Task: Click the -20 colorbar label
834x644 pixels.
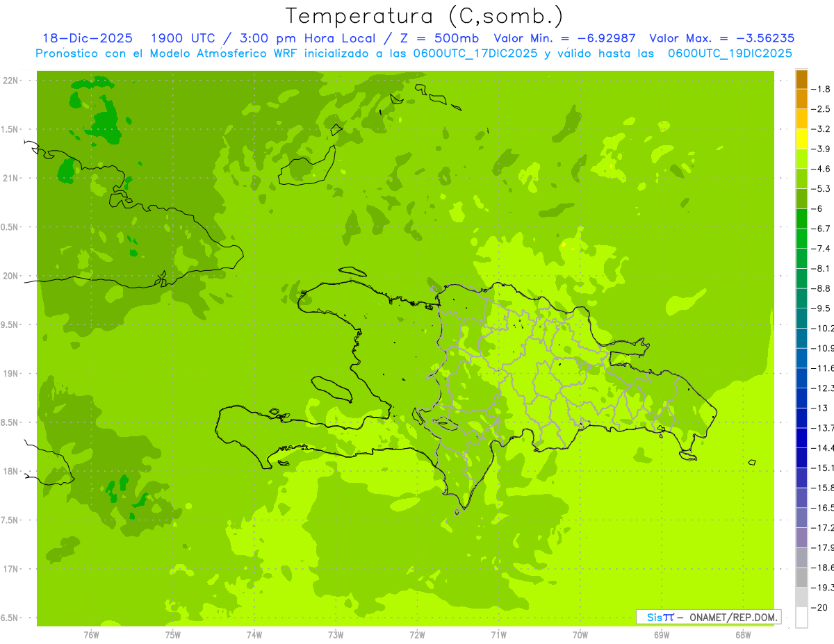Action: pyautogui.click(x=820, y=608)
